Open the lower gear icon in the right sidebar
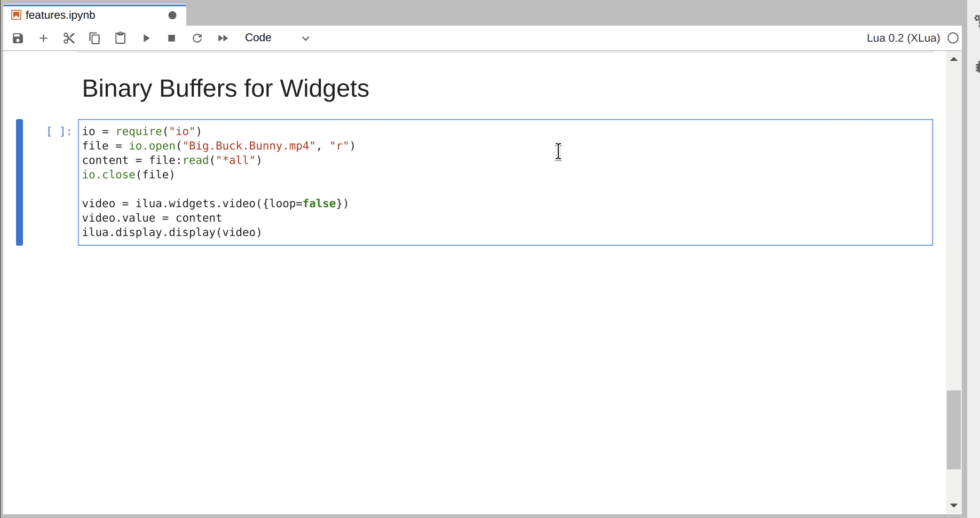 pos(977,67)
